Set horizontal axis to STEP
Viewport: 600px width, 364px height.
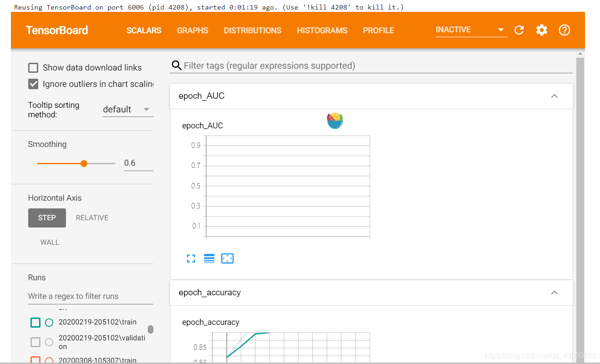47,218
